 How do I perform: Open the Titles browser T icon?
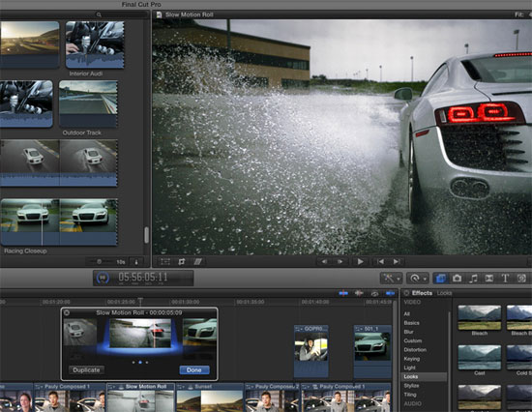pos(505,279)
